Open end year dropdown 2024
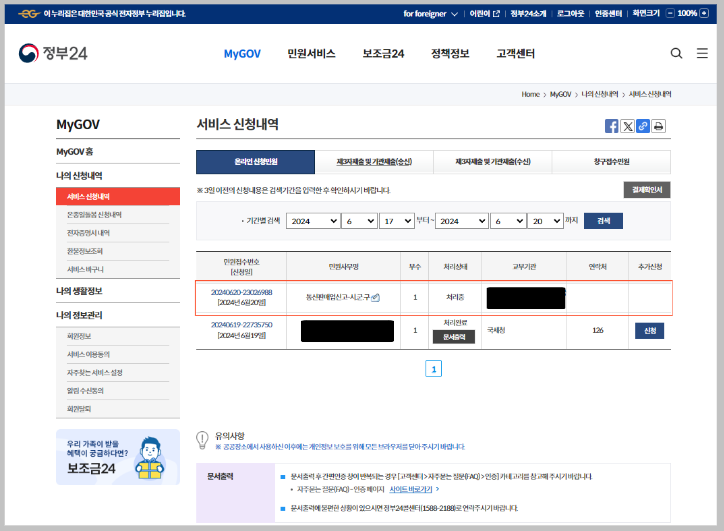 [x=462, y=221]
